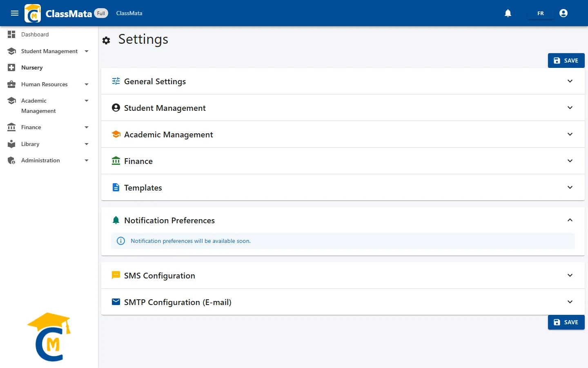The image size is (588, 368).
Task: Click the Settings gear icon beside title
Action: [x=106, y=40]
